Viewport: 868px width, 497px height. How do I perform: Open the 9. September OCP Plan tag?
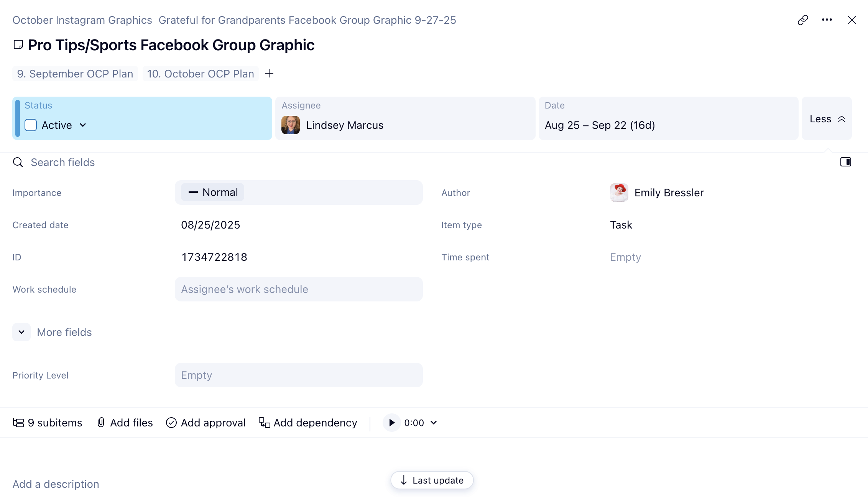pos(75,74)
